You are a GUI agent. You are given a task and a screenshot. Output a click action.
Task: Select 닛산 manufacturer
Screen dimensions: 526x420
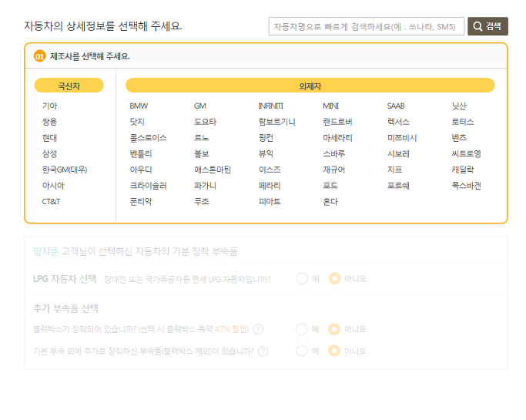(459, 106)
